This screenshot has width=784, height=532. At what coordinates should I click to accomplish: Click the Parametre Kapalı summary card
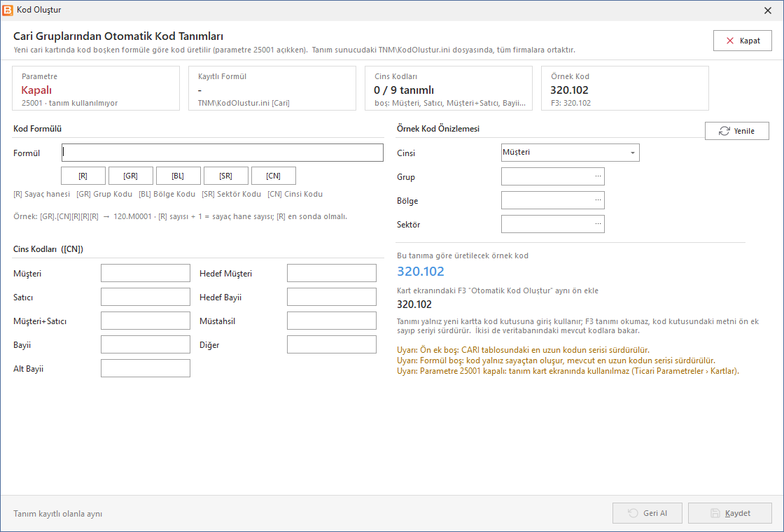[x=96, y=88]
